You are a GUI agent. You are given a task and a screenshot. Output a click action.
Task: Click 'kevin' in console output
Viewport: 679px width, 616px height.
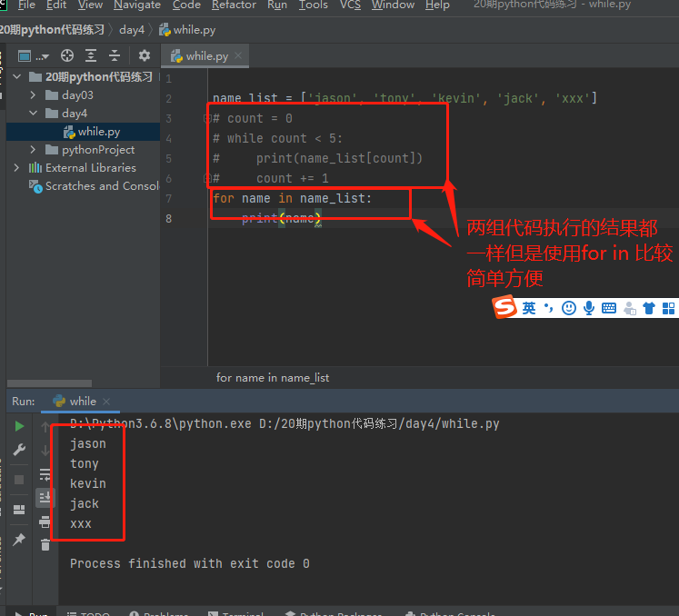click(x=88, y=483)
